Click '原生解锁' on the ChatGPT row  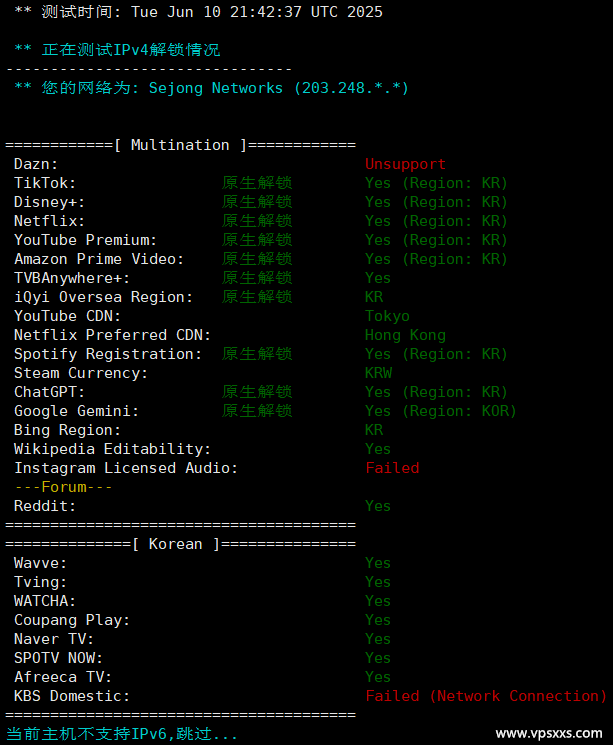click(x=257, y=392)
